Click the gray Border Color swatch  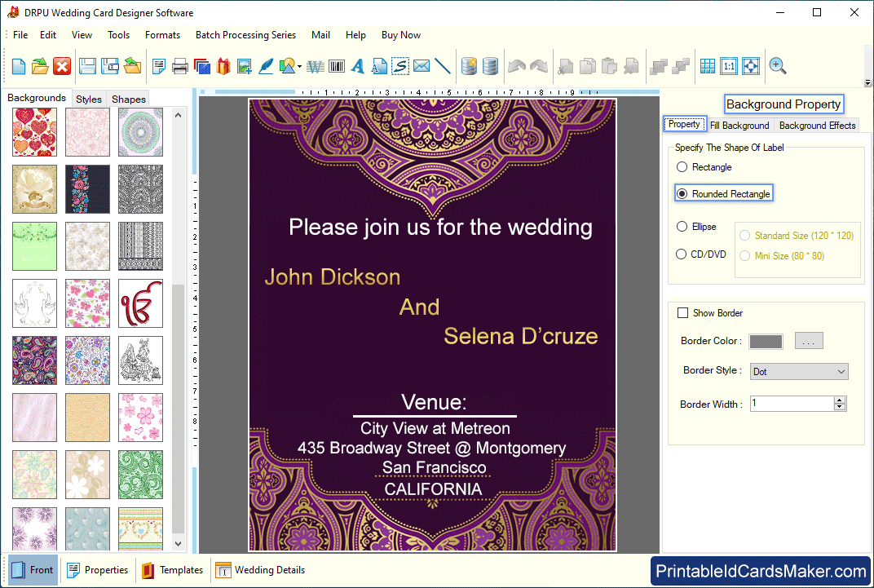[766, 342]
